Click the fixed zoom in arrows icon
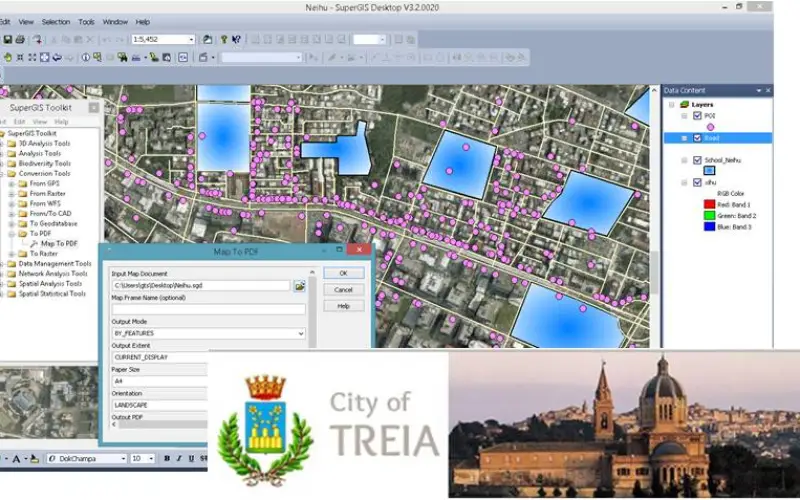The width and height of the screenshot is (800, 500). coord(20,58)
